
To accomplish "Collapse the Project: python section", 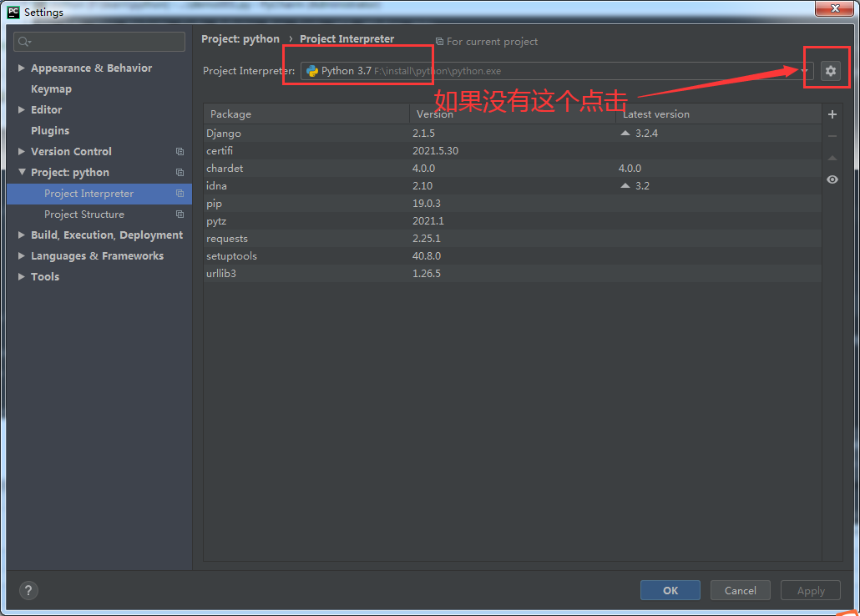I will [22, 172].
